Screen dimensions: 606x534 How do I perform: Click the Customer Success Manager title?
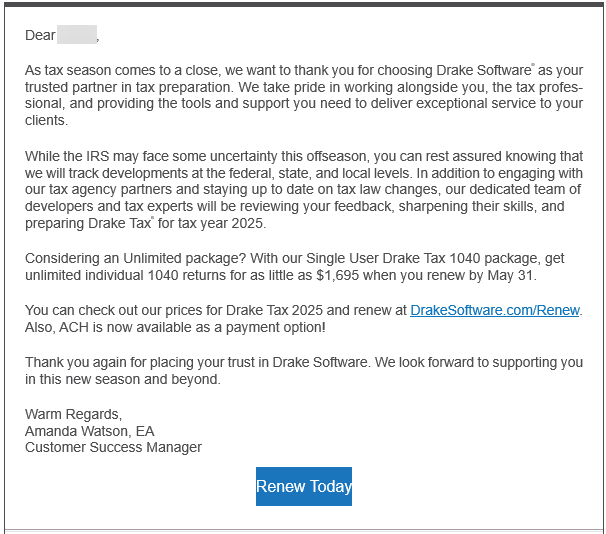113,447
